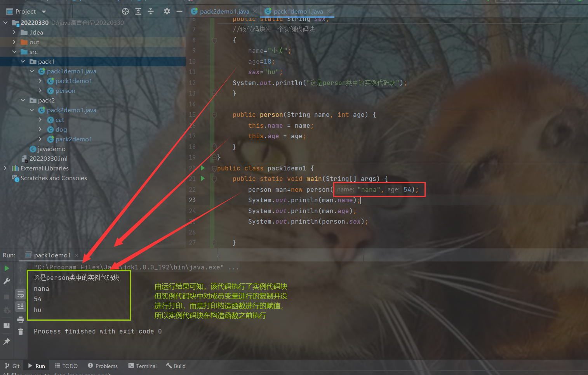588x375 pixels.
Task: Click line number 23 in gutter
Action: (x=192, y=200)
